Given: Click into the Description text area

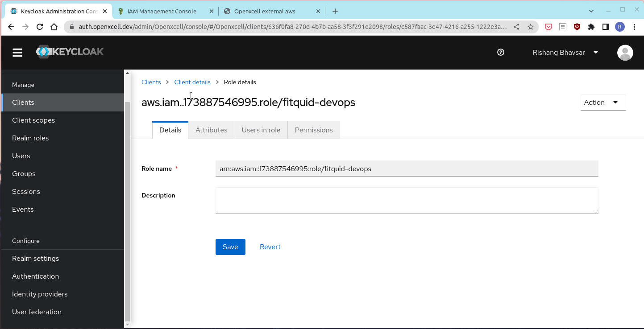Looking at the screenshot, I should [x=406, y=200].
